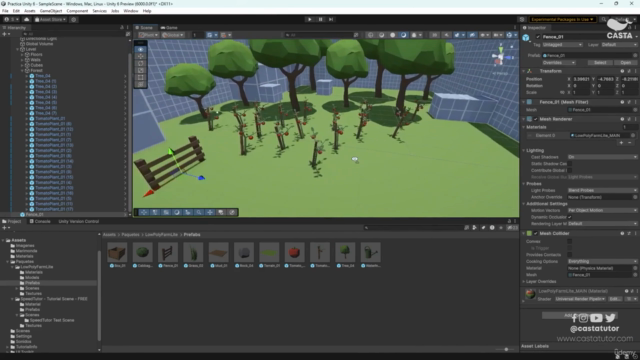Toggle the Dynamic Occlusion checkbox
Screen dimensions: 640x360
[x=569, y=217]
